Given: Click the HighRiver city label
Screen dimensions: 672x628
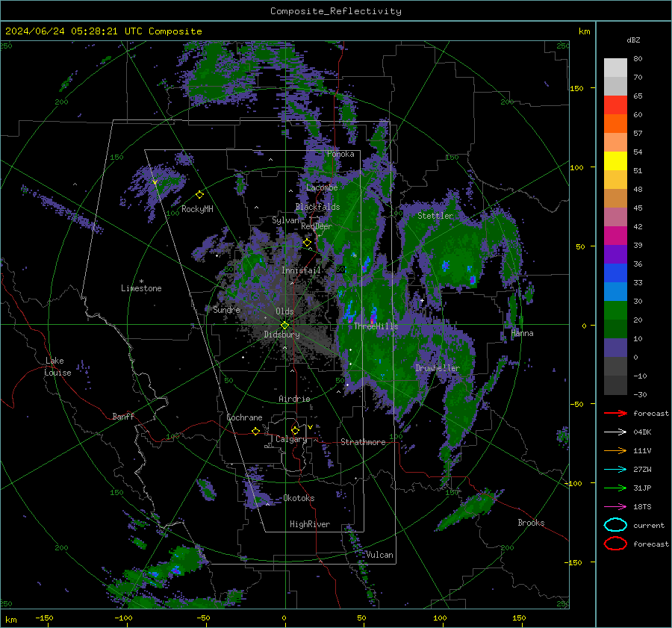Looking at the screenshot, I should (310, 524).
